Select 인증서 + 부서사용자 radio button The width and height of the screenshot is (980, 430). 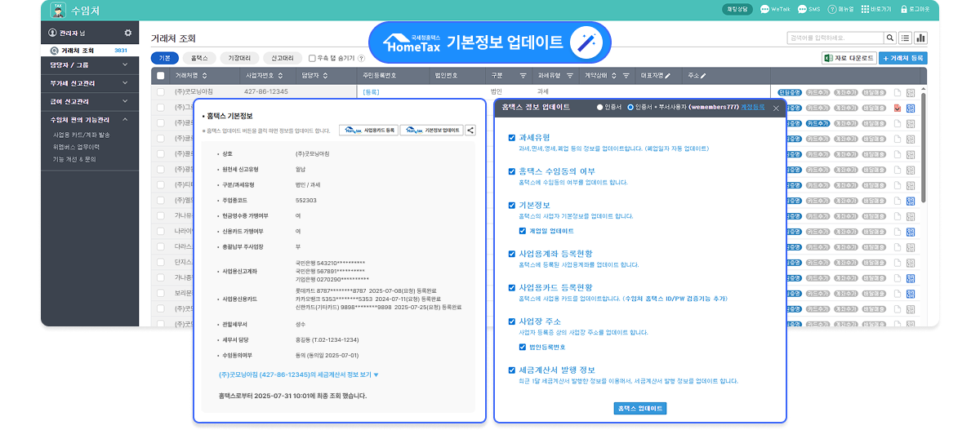click(x=630, y=107)
